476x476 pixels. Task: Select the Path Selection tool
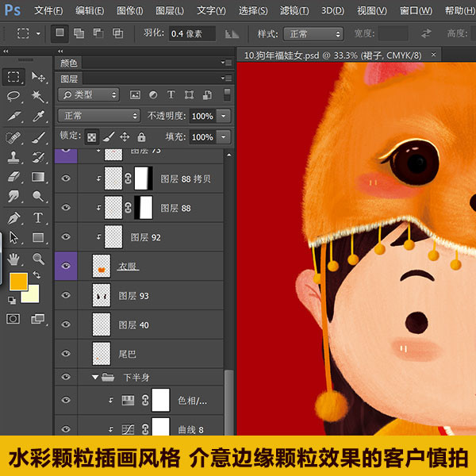coord(13,237)
